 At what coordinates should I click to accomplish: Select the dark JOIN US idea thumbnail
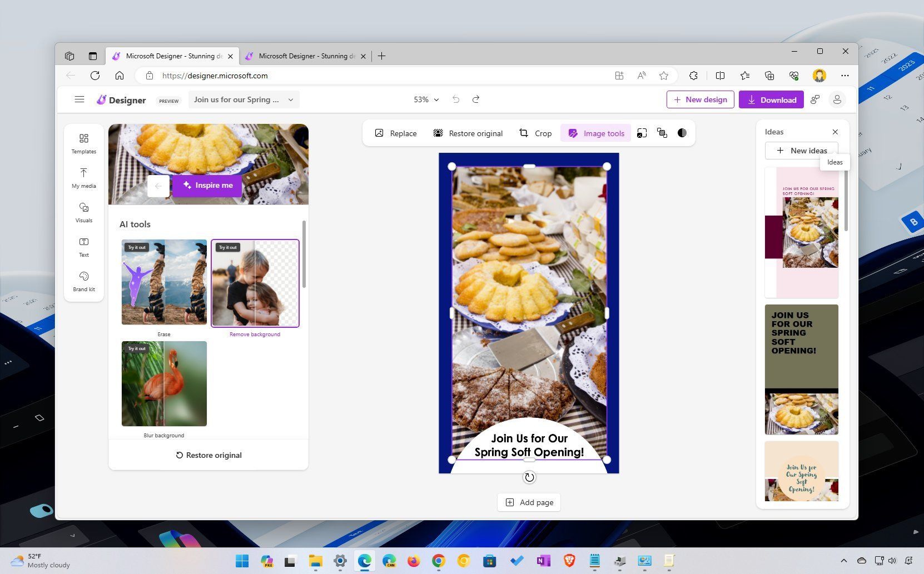pyautogui.click(x=801, y=370)
